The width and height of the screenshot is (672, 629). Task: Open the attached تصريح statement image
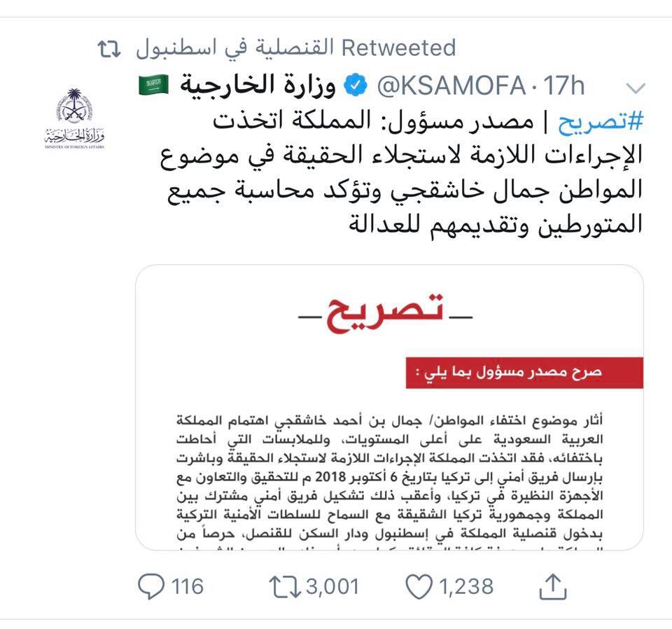point(389,408)
